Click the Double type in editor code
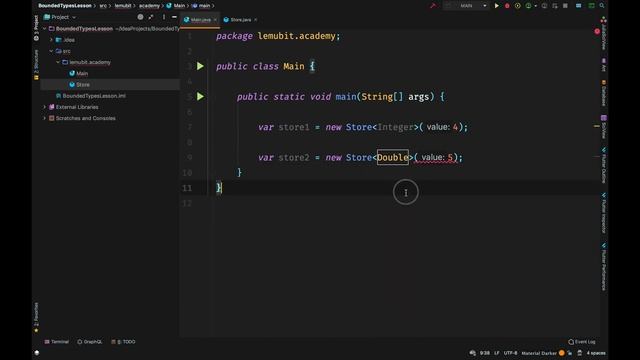The image size is (640, 360). click(x=392, y=158)
